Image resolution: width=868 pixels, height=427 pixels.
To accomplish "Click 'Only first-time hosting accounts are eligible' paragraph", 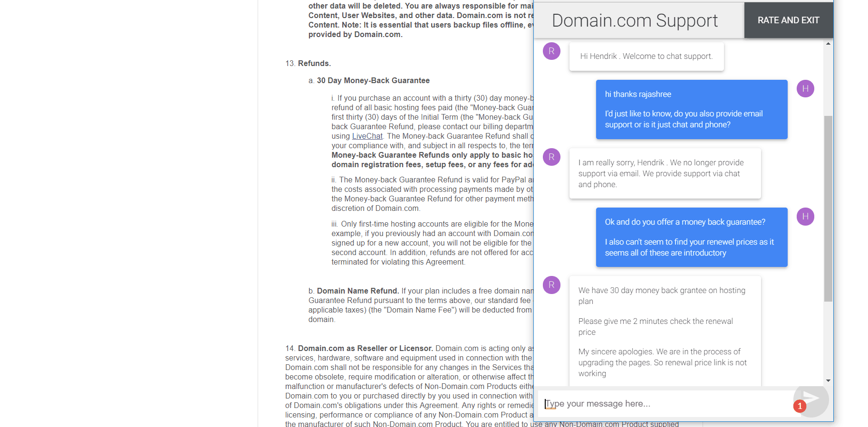I will pyautogui.click(x=433, y=243).
